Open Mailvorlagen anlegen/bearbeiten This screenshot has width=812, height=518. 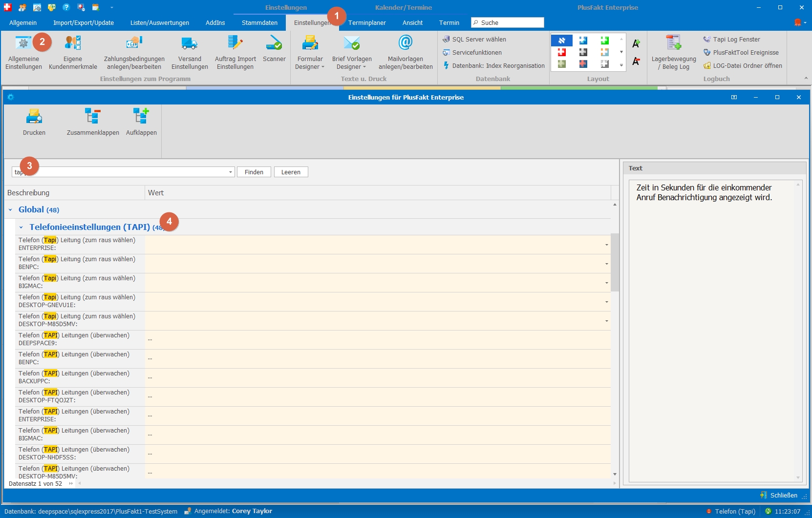(406, 52)
